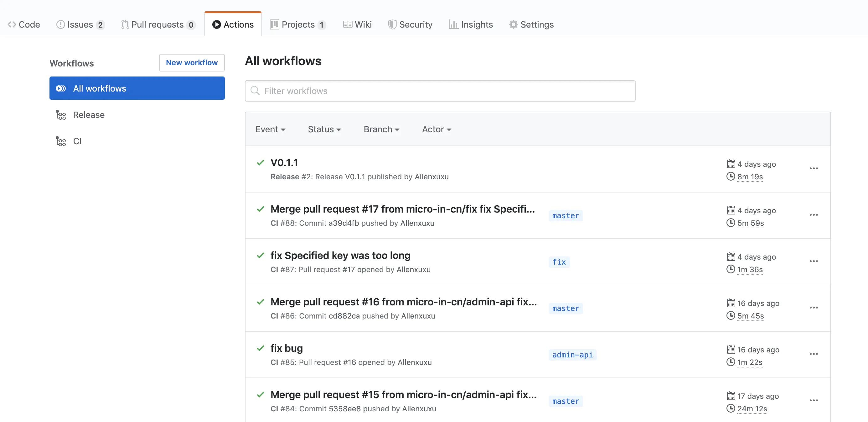868x422 pixels.
Task: Click the admin-api branch label
Action: [x=572, y=355]
